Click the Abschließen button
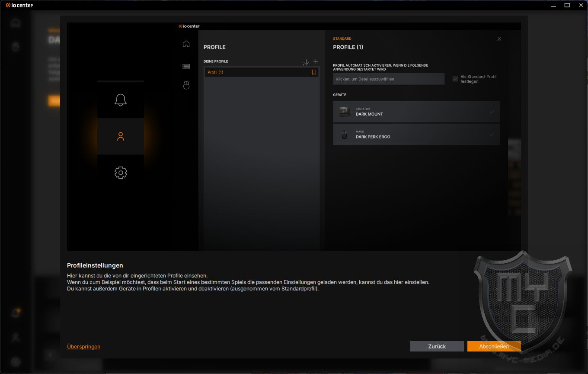This screenshot has height=374, width=588. pyautogui.click(x=494, y=346)
